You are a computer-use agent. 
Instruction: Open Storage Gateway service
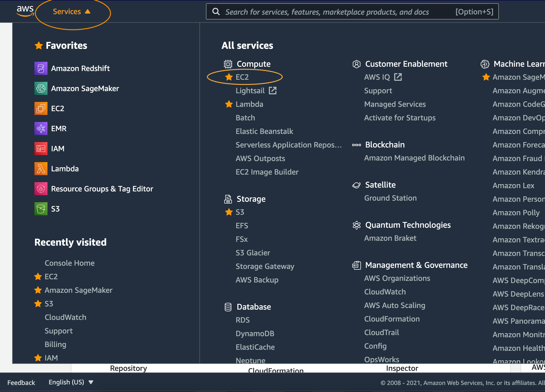click(265, 266)
